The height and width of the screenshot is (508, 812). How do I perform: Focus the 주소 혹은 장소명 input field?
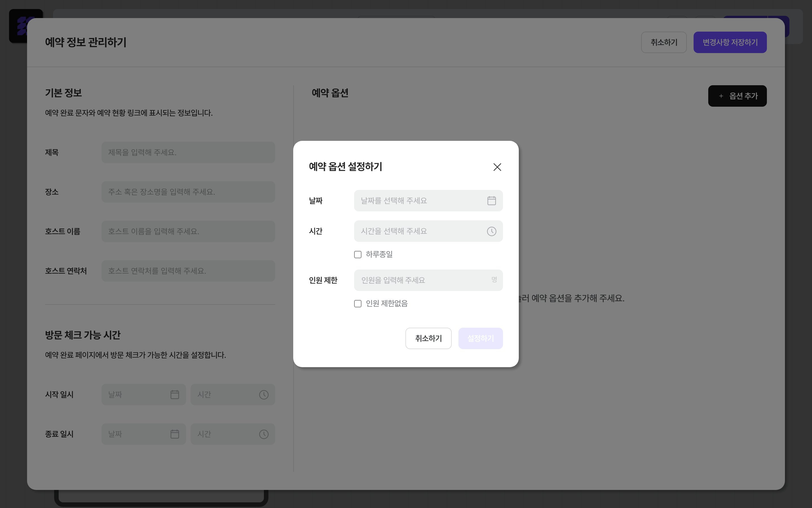pos(188,192)
